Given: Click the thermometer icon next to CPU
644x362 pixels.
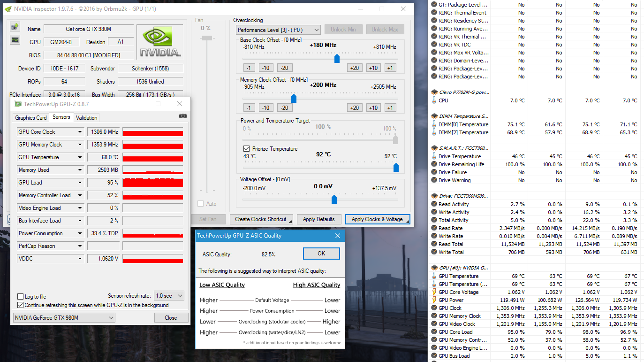Looking at the screenshot, I should pyautogui.click(x=434, y=100).
